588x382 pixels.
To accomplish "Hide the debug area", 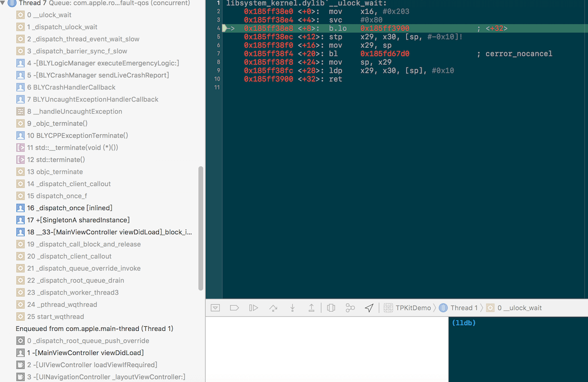I will (215, 308).
